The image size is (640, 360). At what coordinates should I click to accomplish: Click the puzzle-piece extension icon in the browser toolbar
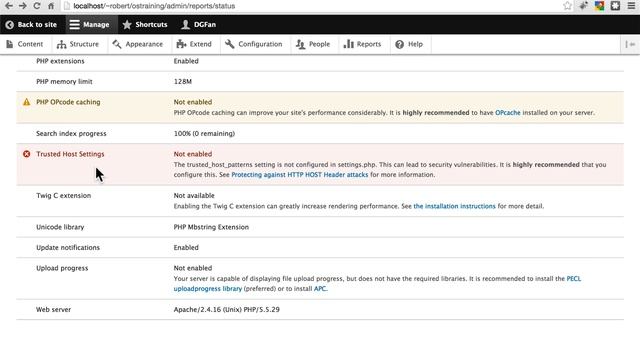(x=615, y=6)
